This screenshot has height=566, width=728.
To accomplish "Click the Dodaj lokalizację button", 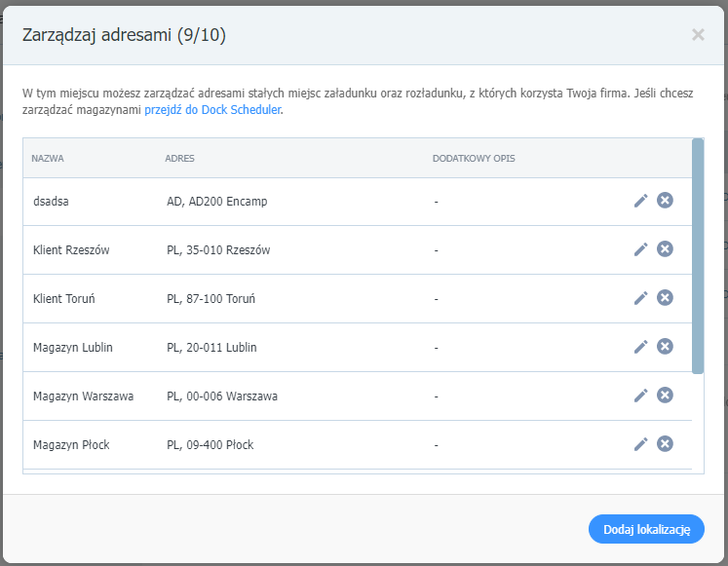I will tap(646, 529).
